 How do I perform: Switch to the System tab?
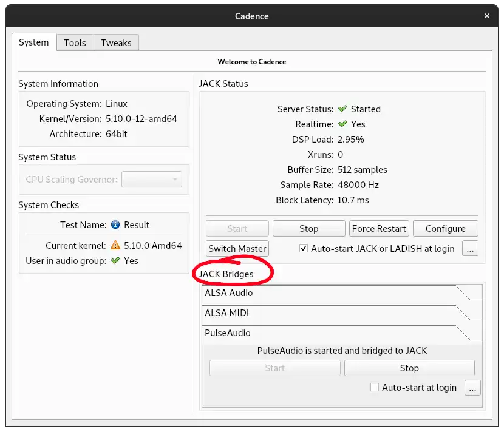[x=34, y=42]
